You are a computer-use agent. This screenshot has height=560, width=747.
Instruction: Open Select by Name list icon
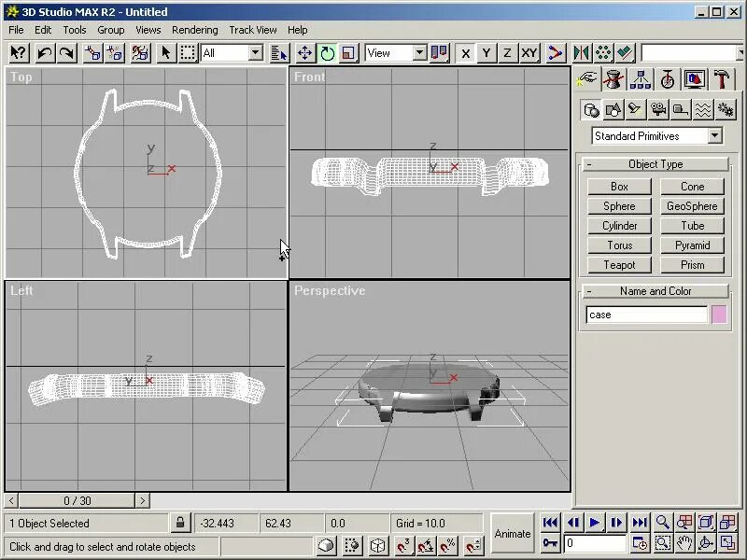[x=279, y=53]
